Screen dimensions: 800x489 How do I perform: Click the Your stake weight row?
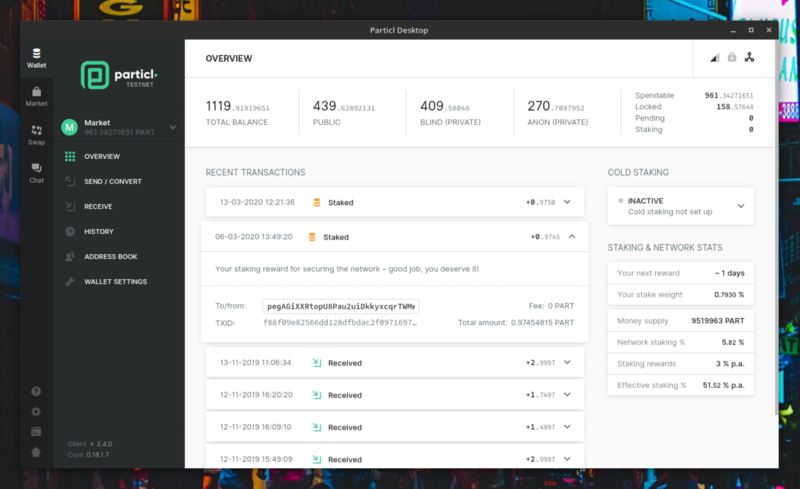(681, 295)
